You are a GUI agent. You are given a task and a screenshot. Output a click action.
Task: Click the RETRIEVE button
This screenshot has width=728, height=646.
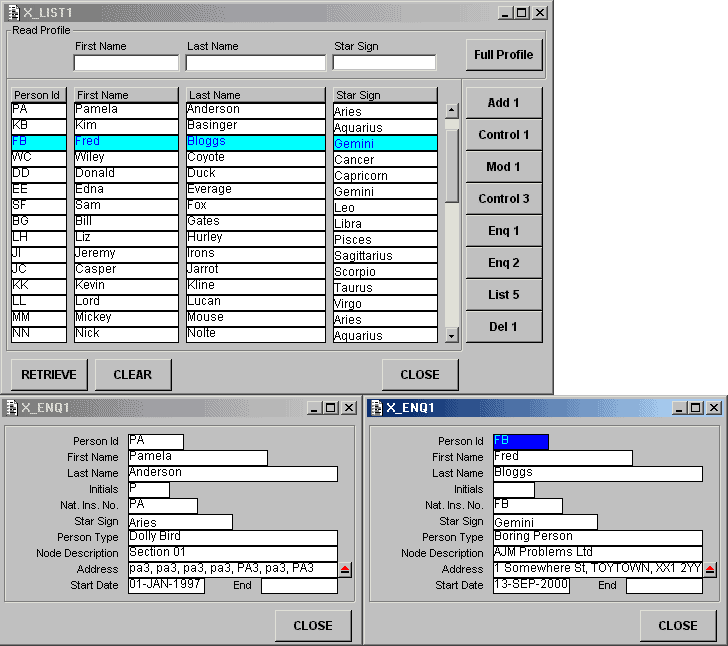[49, 375]
